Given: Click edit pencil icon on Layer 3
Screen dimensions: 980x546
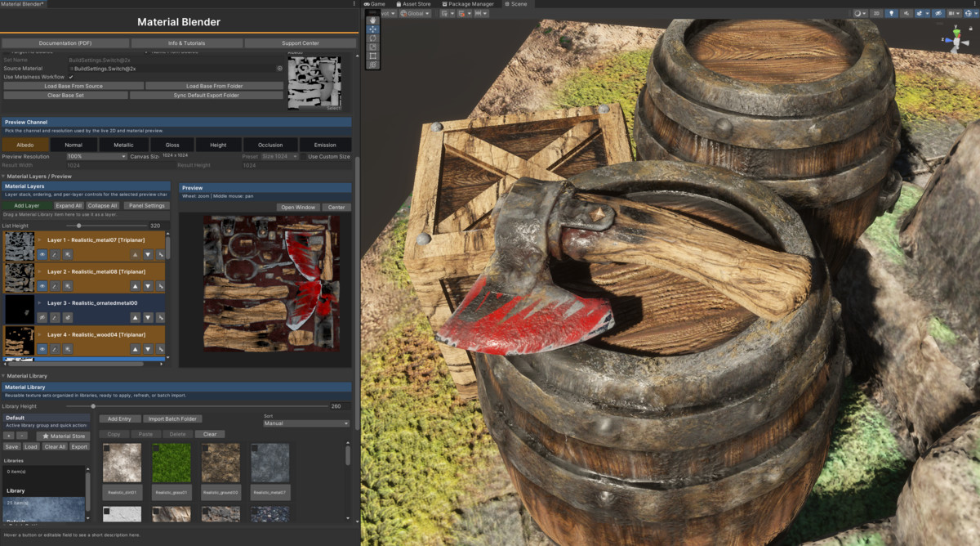Looking at the screenshot, I should click(x=55, y=318).
